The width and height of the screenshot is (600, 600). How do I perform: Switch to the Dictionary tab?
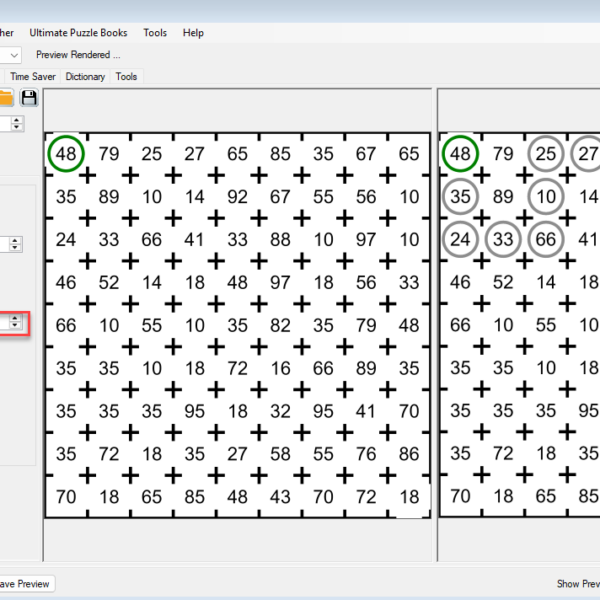tap(85, 76)
